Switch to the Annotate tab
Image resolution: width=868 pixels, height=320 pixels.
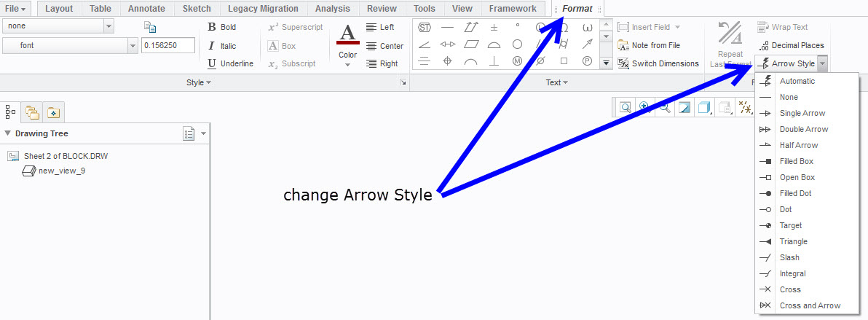tap(146, 8)
